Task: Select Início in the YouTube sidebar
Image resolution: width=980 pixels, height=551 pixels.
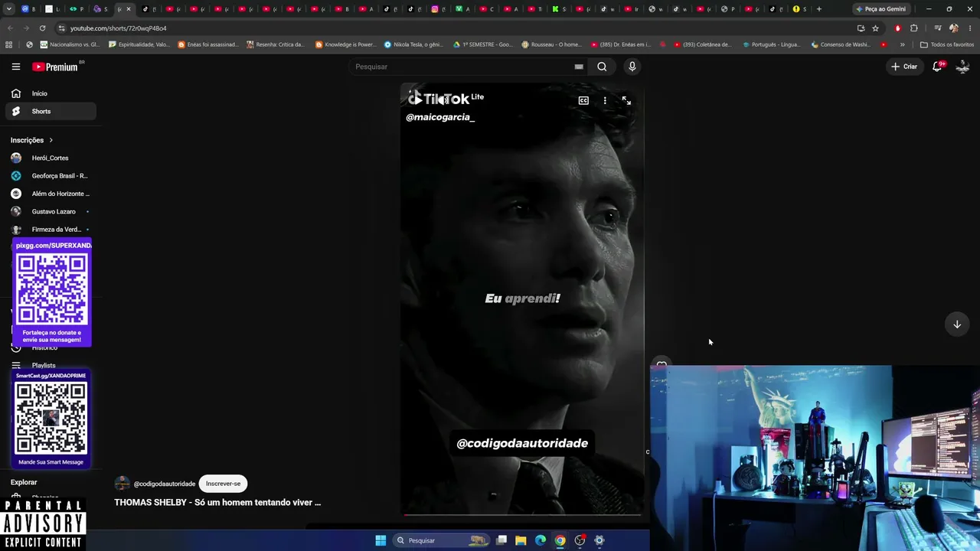Action: click(51, 93)
